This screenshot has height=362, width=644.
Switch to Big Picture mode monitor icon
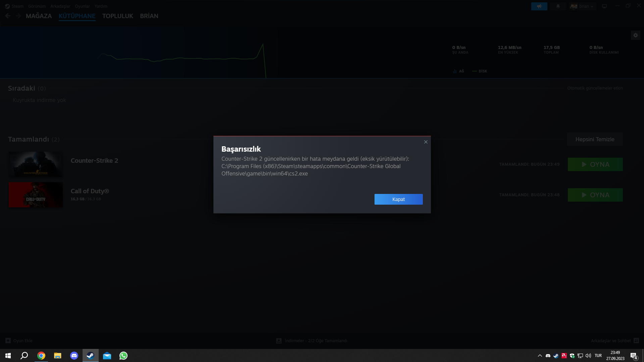[x=604, y=6]
